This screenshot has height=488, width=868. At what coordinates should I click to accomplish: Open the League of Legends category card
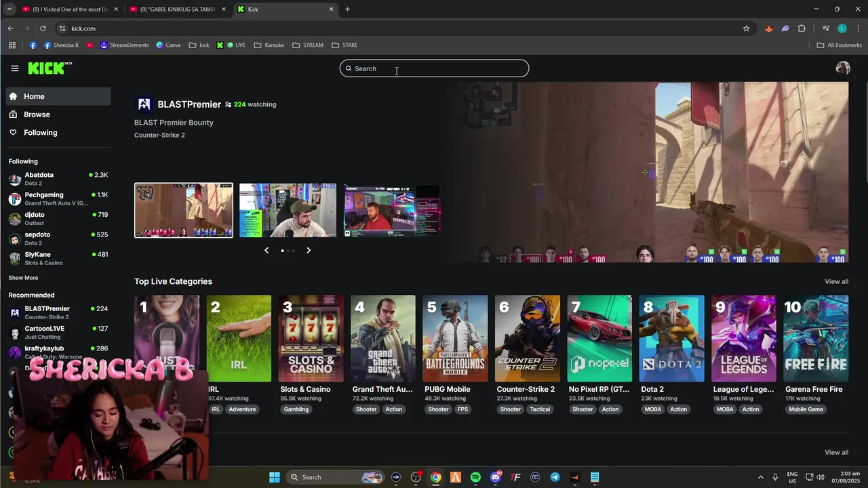click(744, 338)
